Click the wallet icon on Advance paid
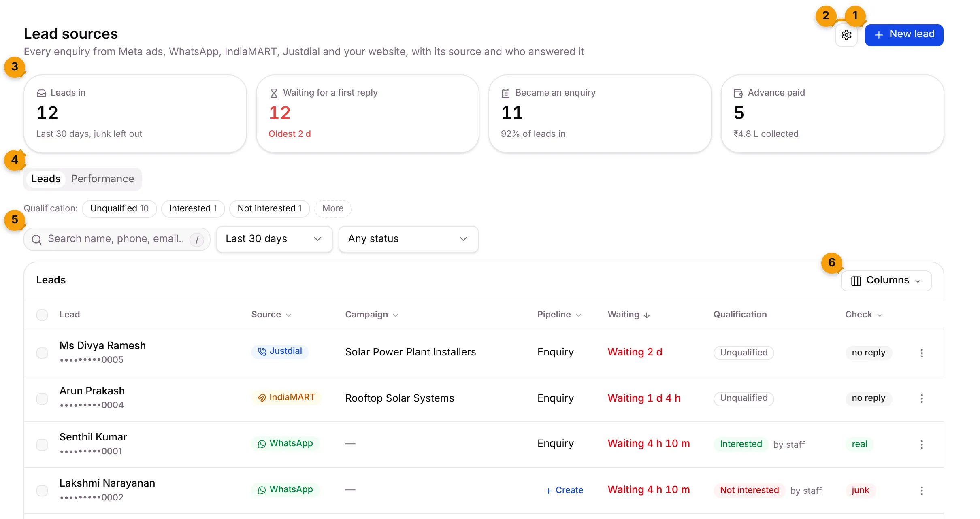The height and width of the screenshot is (519, 980). tap(738, 93)
